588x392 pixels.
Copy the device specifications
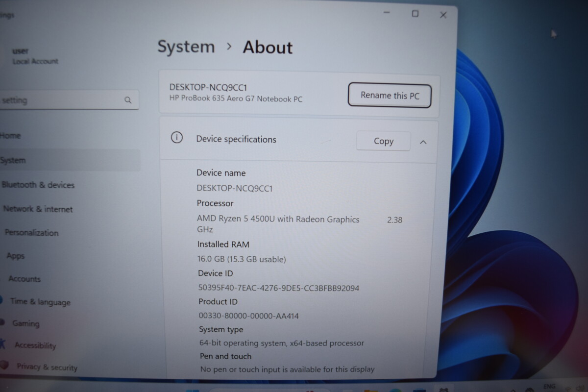pos(383,141)
